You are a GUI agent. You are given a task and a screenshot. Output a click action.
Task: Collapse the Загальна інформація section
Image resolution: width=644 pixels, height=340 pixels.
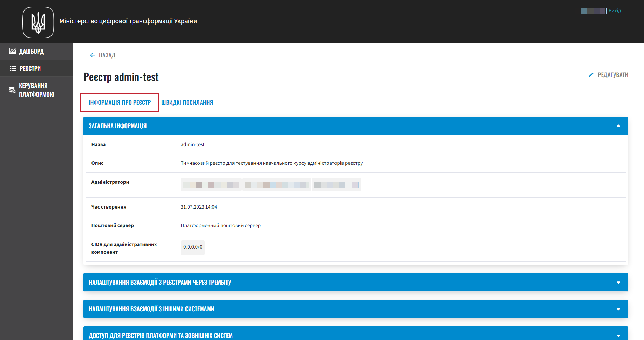coord(618,126)
